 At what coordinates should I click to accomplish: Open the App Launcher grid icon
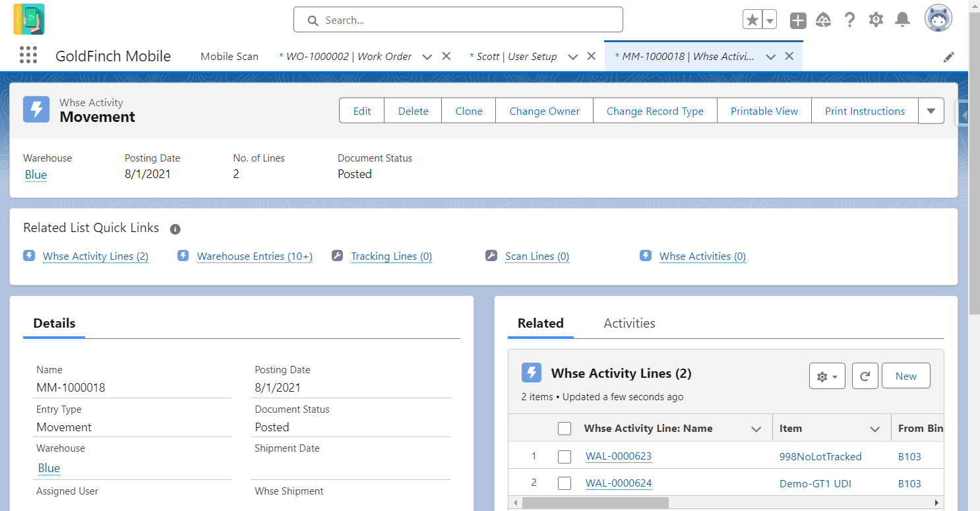28,55
